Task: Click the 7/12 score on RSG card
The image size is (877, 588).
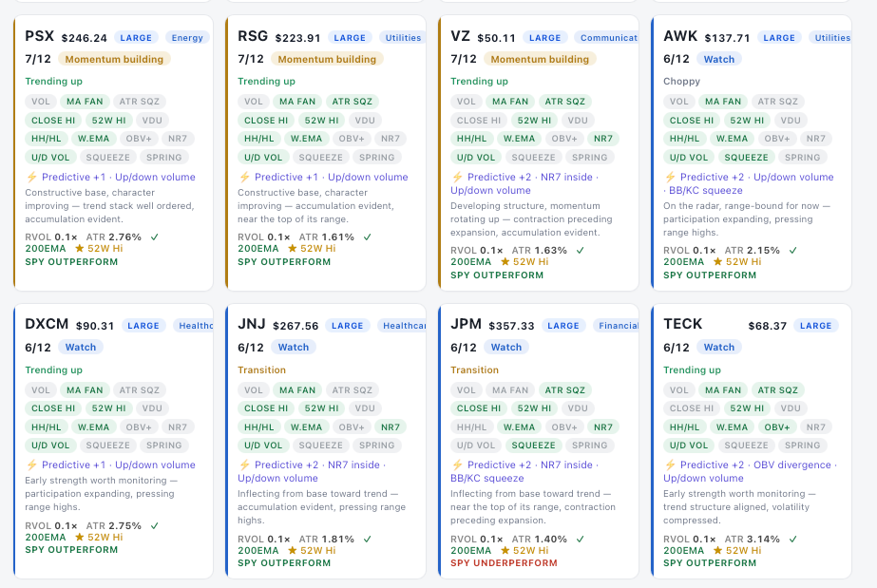Action: tap(251, 59)
